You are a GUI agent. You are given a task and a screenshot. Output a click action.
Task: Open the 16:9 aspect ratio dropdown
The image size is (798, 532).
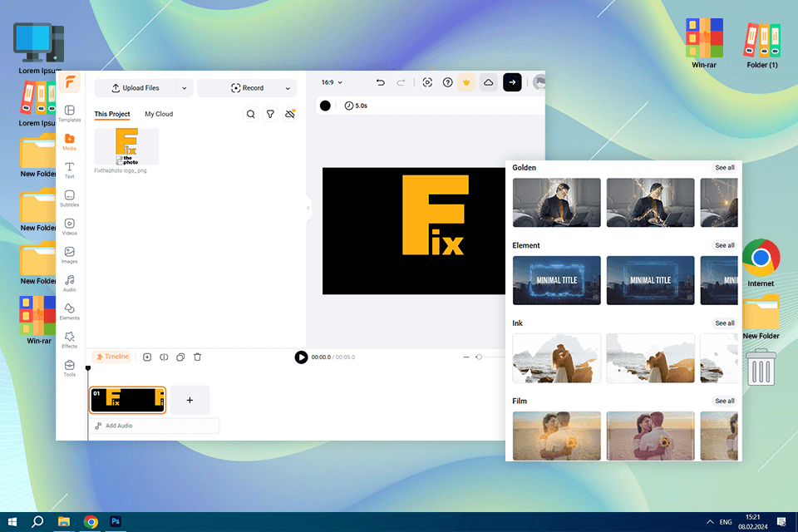coord(332,82)
